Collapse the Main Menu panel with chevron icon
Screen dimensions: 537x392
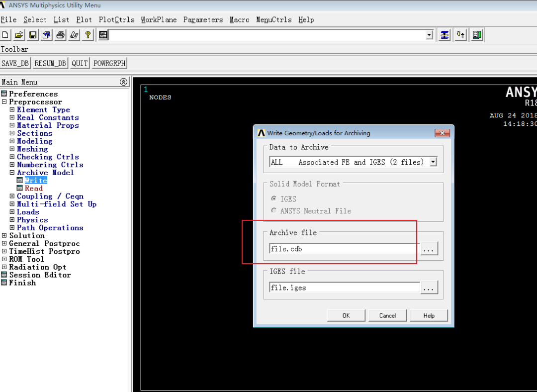click(124, 82)
